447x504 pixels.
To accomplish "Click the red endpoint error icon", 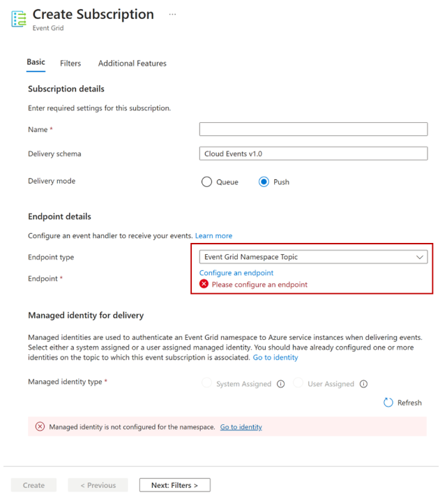I will (x=204, y=284).
